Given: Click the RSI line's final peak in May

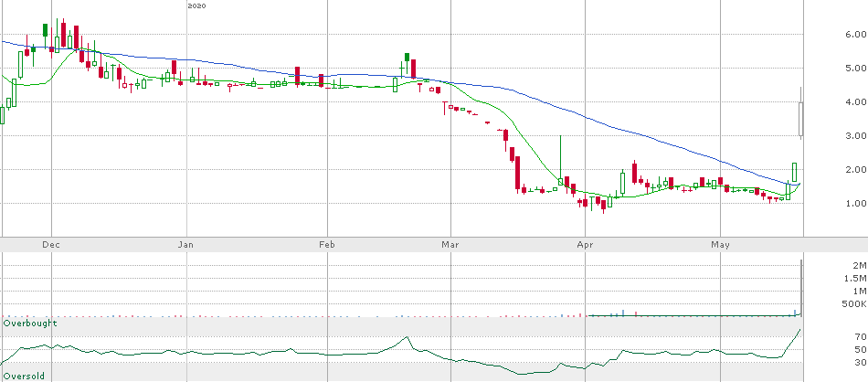Looking at the screenshot, I should point(799,330).
